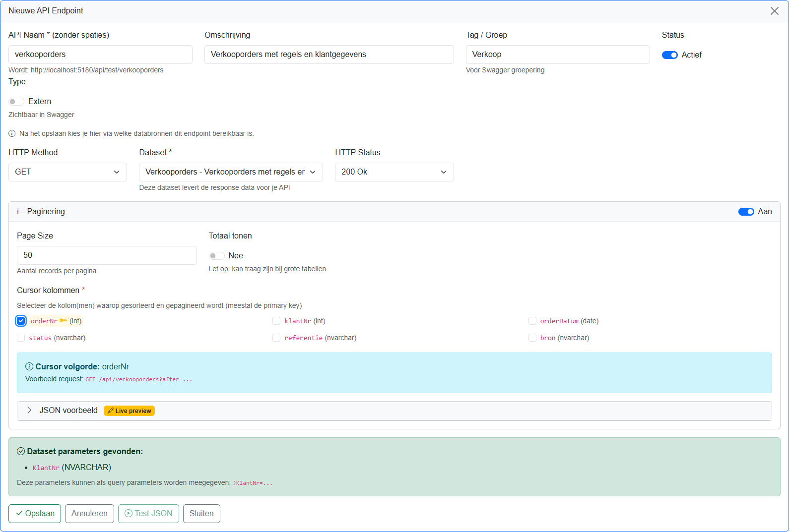Expand the JSON voorbeeld section
This screenshot has height=532, width=789.
tap(394, 411)
